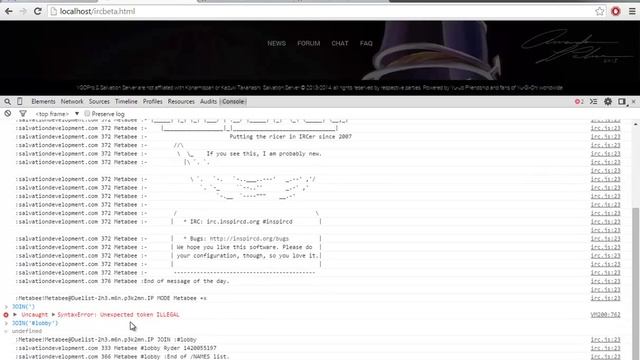This screenshot has height=360, width=640.
Task: Open irc.js link beside End of message
Action: tap(605, 281)
